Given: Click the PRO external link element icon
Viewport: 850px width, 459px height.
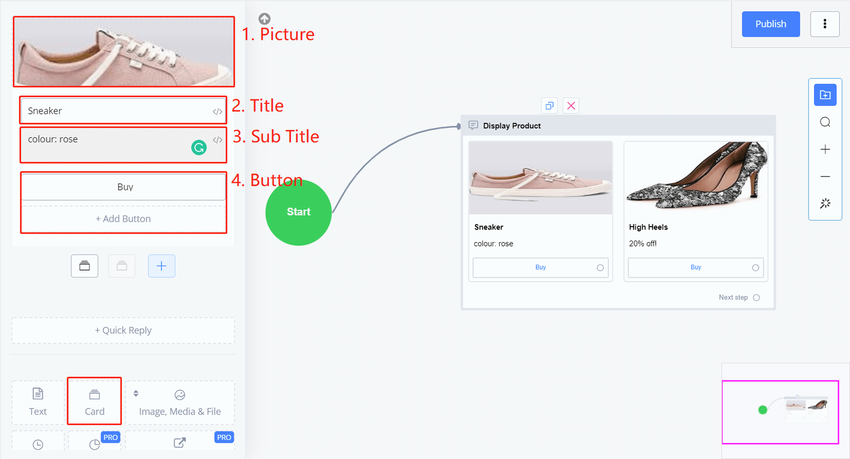Looking at the screenshot, I should coord(180,443).
